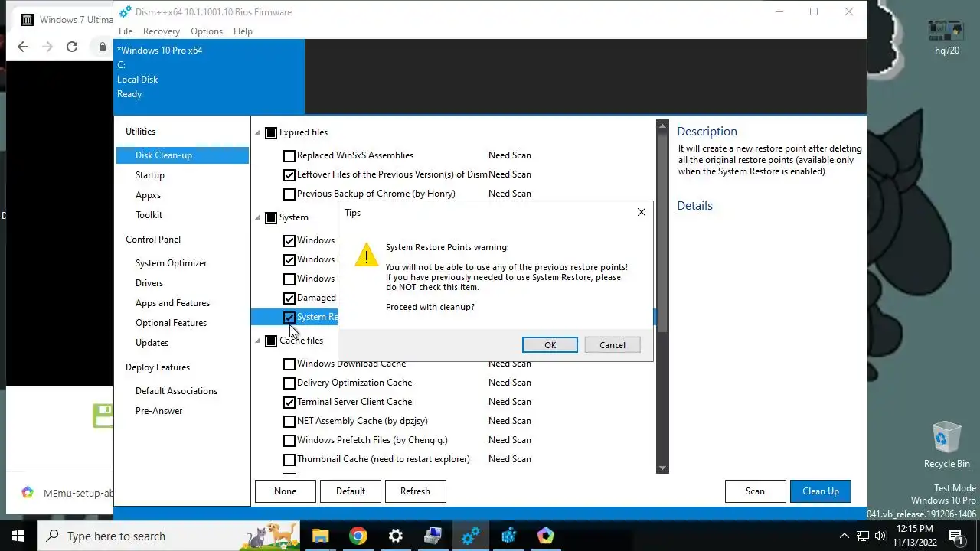Screen dimensions: 980x551
Task: Toggle the Cache files group checkbox
Action: [x=271, y=341]
